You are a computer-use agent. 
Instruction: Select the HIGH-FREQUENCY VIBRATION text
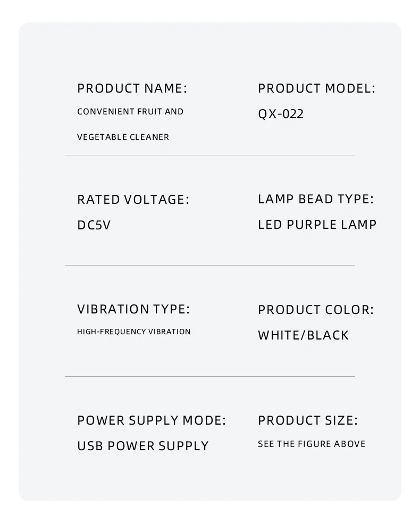(134, 332)
